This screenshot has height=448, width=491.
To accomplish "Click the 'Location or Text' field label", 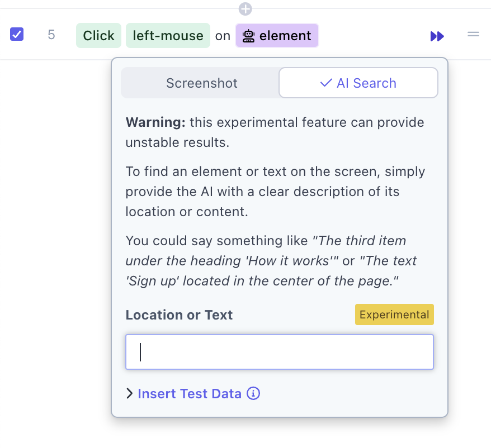I will coord(179,315).
